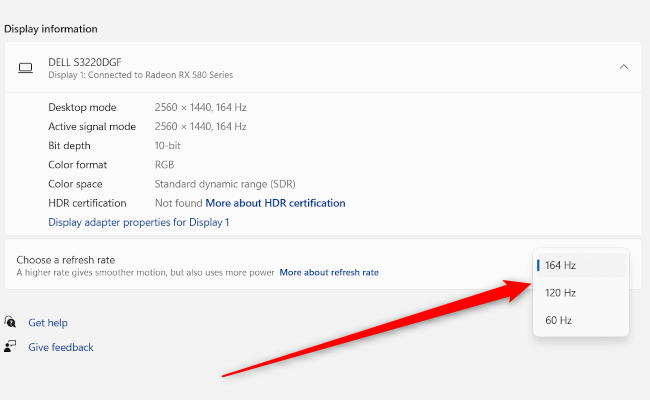Click the RGB Color format value

[164, 165]
